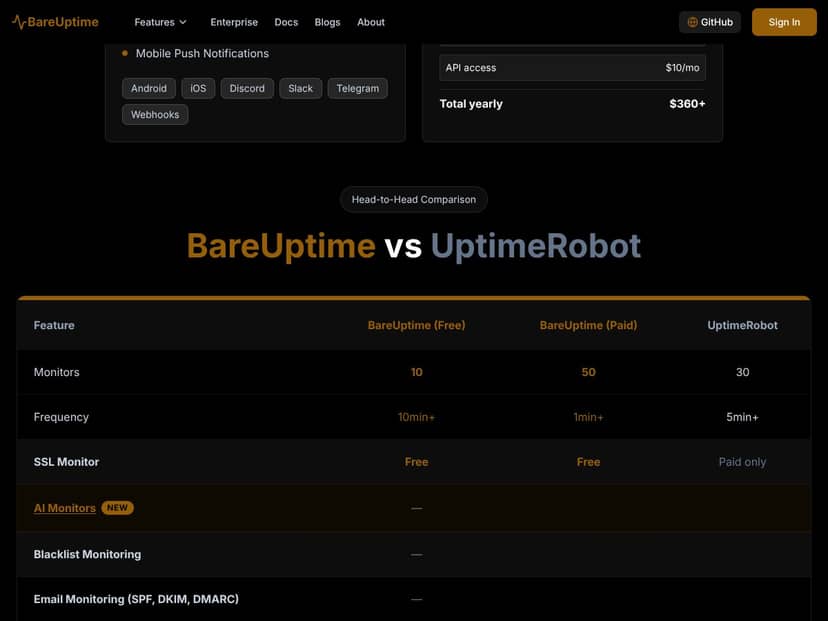Image resolution: width=828 pixels, height=621 pixels.
Task: Go to the Enterprise page
Action: [234, 22]
